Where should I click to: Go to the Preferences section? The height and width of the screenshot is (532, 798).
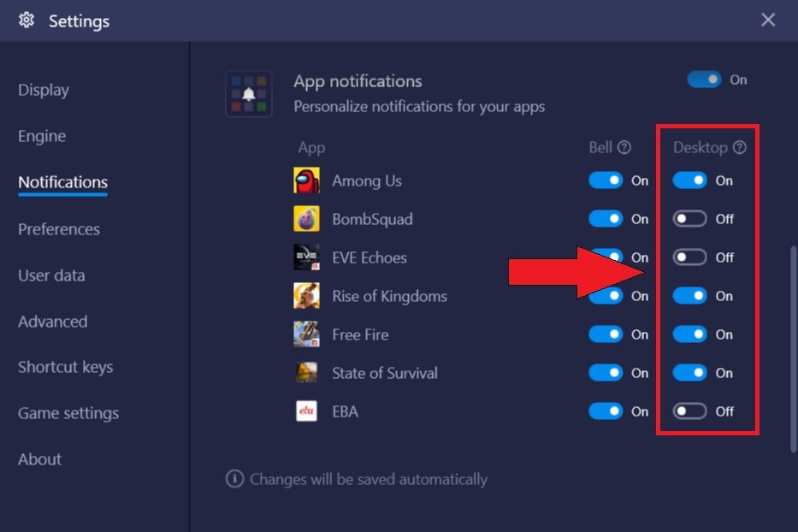coord(58,229)
